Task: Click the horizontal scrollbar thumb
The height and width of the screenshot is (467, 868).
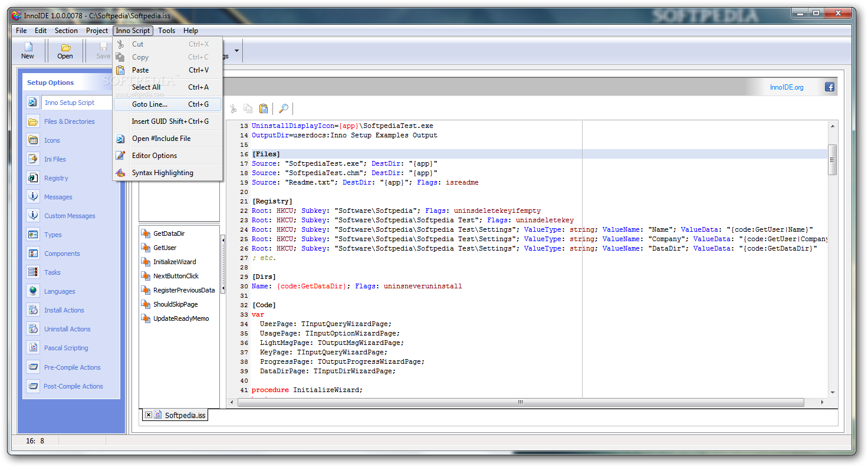Action: 520,402
